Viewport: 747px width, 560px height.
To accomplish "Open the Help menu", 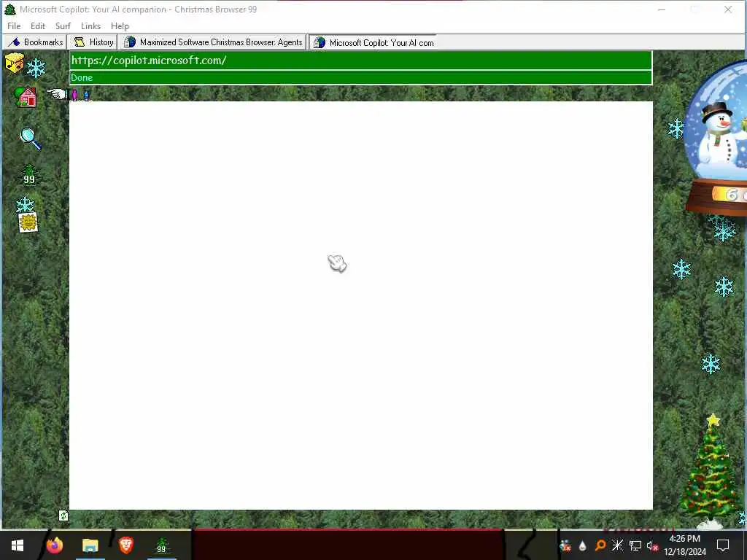I will coord(120,26).
